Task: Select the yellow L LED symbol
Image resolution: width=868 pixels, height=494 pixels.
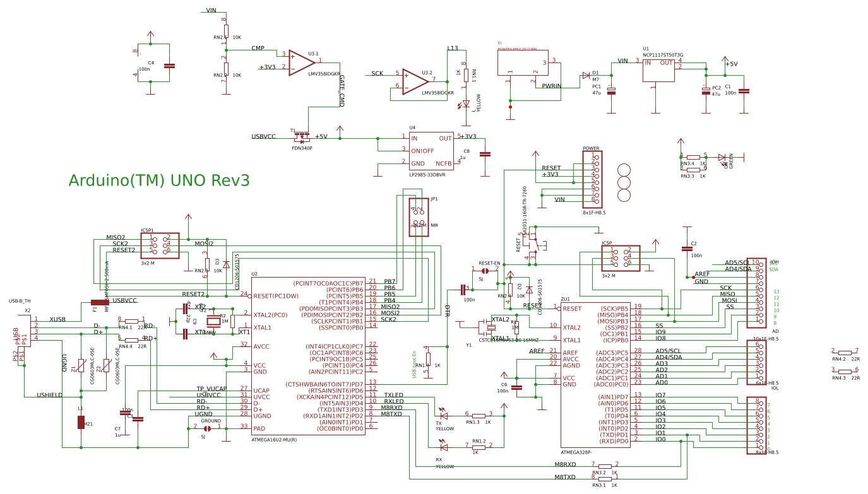Action: tap(466, 104)
